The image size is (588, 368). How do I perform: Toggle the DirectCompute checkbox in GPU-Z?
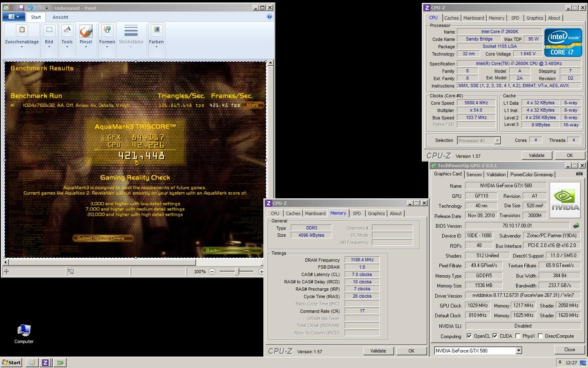[x=540, y=336]
